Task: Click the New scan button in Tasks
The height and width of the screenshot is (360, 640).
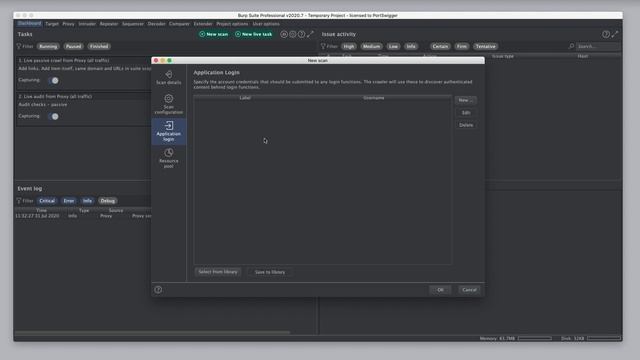Action: pyautogui.click(x=214, y=34)
